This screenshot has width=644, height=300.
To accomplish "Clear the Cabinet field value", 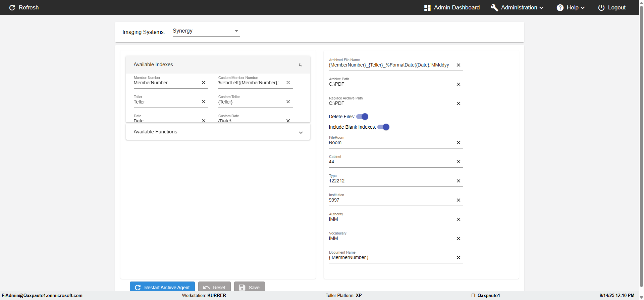I will pyautogui.click(x=459, y=162).
